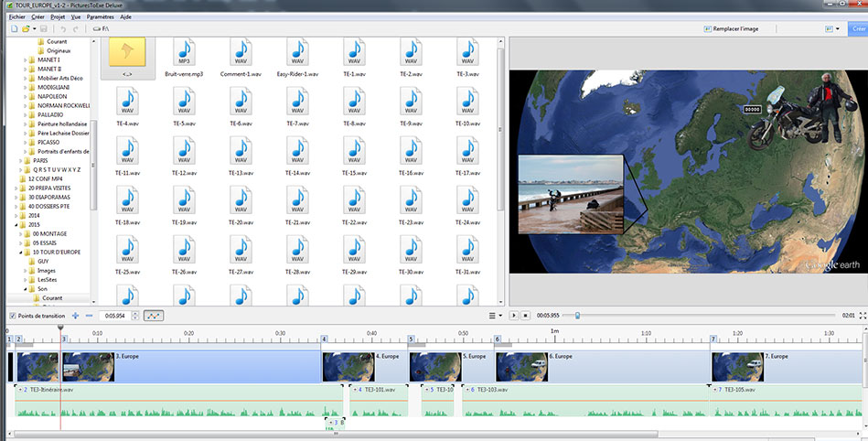Expand the PARIS folder
Screen dimensions: 868x441
[x=21, y=161]
